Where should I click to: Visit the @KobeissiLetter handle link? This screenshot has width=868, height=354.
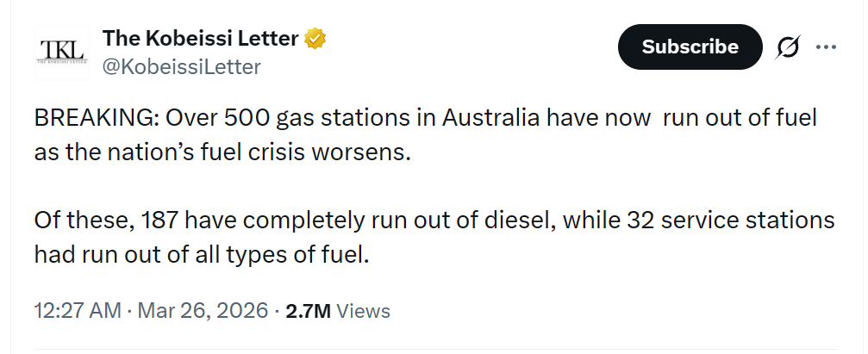[x=181, y=66]
